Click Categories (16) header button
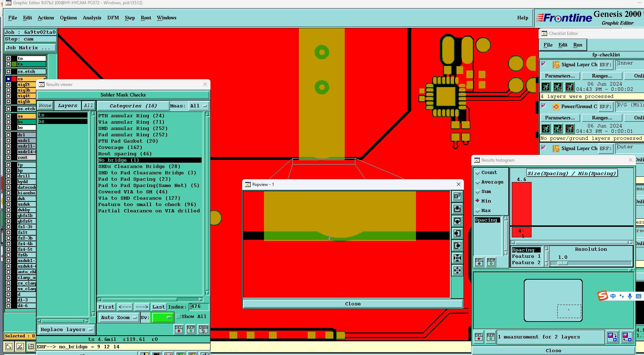644x355 pixels. tap(133, 106)
